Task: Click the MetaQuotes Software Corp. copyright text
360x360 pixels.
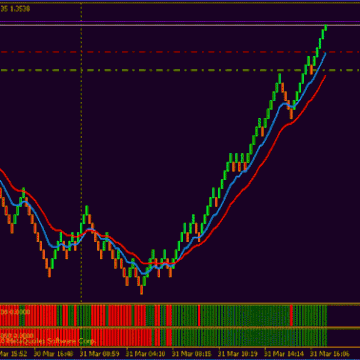Action: coord(48,341)
